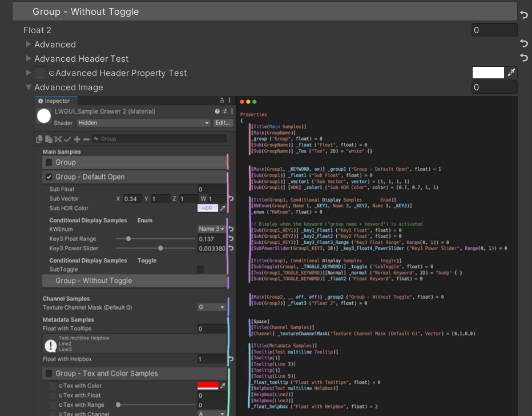Expand the Advanced Header Test foldout
The width and height of the screenshot is (532, 416).
point(29,58)
